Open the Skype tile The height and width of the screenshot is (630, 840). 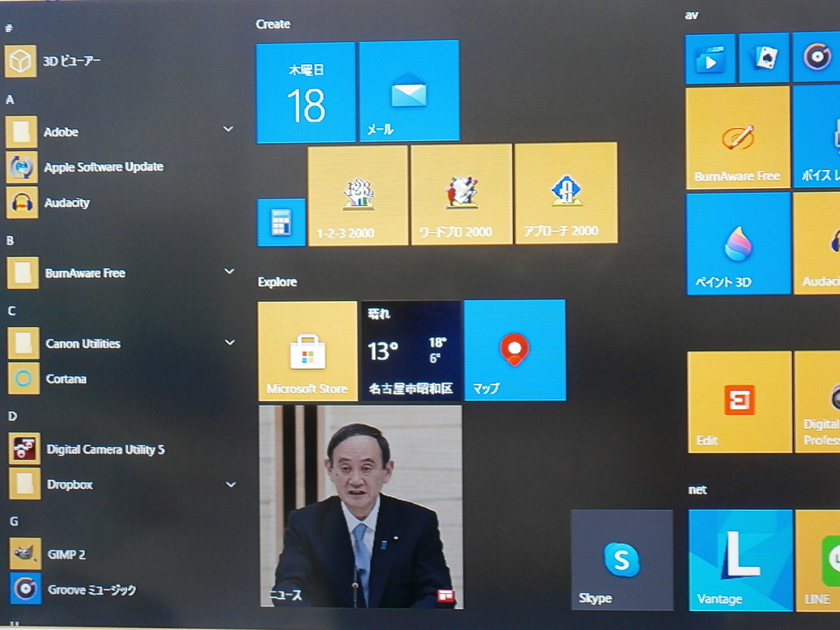coord(622,560)
